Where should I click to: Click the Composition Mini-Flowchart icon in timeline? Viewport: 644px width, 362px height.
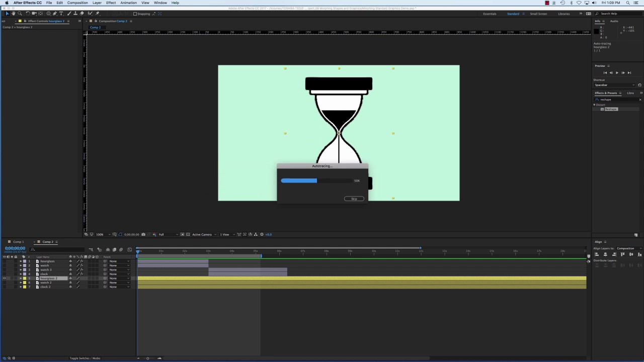pyautogui.click(x=91, y=250)
